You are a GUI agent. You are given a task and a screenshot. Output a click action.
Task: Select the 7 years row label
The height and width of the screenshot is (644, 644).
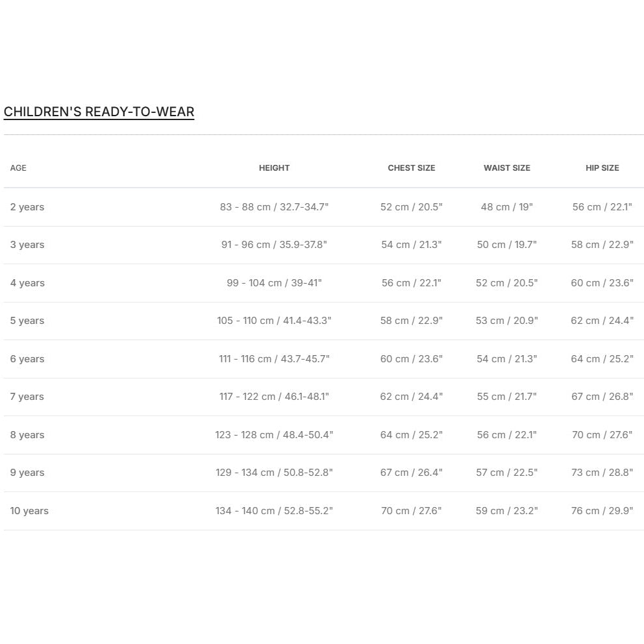[27, 397]
